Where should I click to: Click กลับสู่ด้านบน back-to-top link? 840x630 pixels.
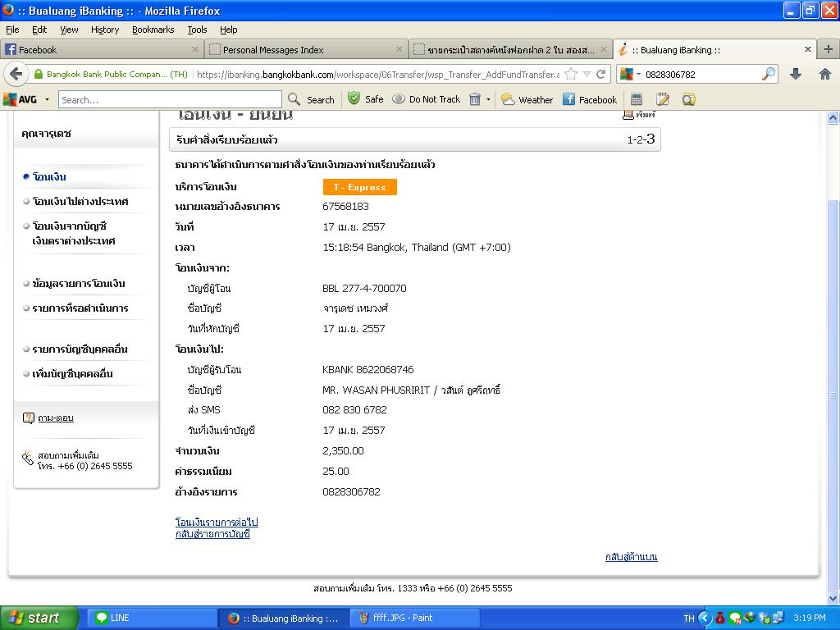tap(631, 557)
